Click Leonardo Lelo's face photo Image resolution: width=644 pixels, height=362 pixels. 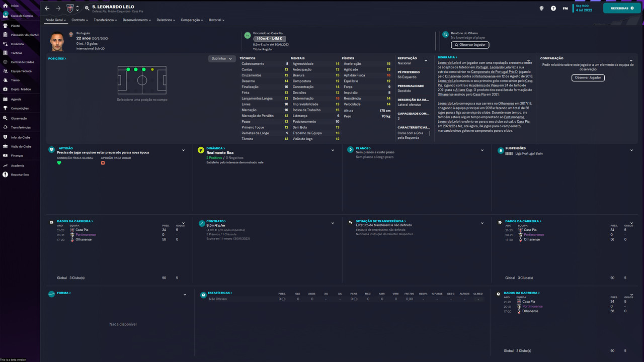57,42
